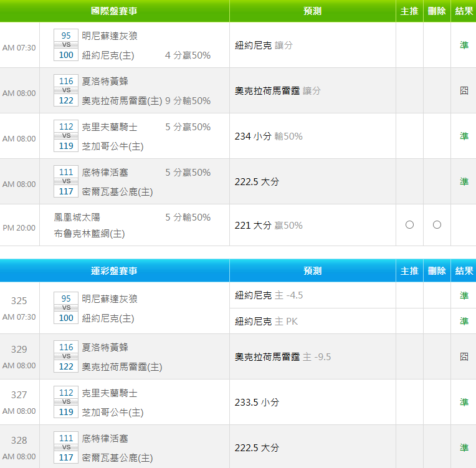The height and width of the screenshot is (468, 476).
Task: Click 主推 column header in 國際盤 table
Action: coord(409,11)
